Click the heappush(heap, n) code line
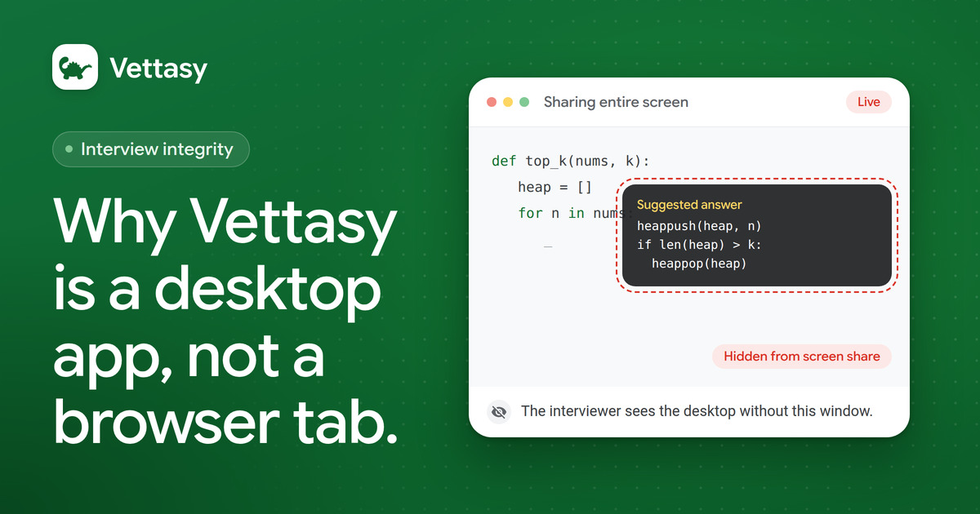The image size is (980, 514). coord(699,226)
